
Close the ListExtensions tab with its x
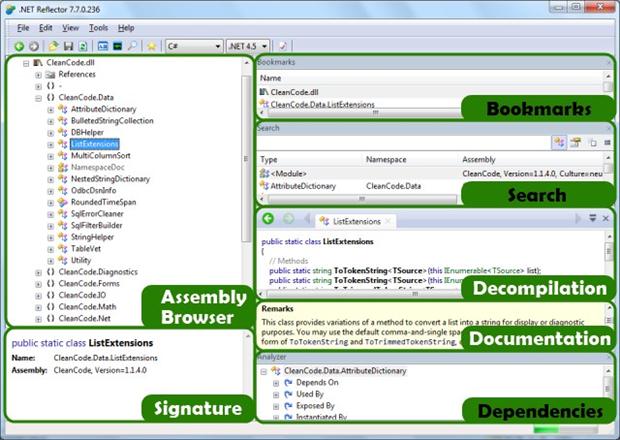(388, 221)
